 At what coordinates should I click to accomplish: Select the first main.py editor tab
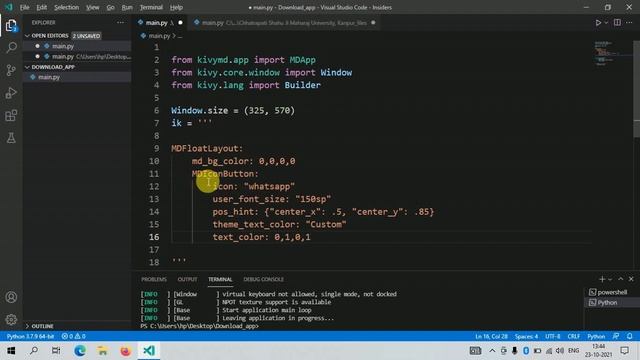160,23
